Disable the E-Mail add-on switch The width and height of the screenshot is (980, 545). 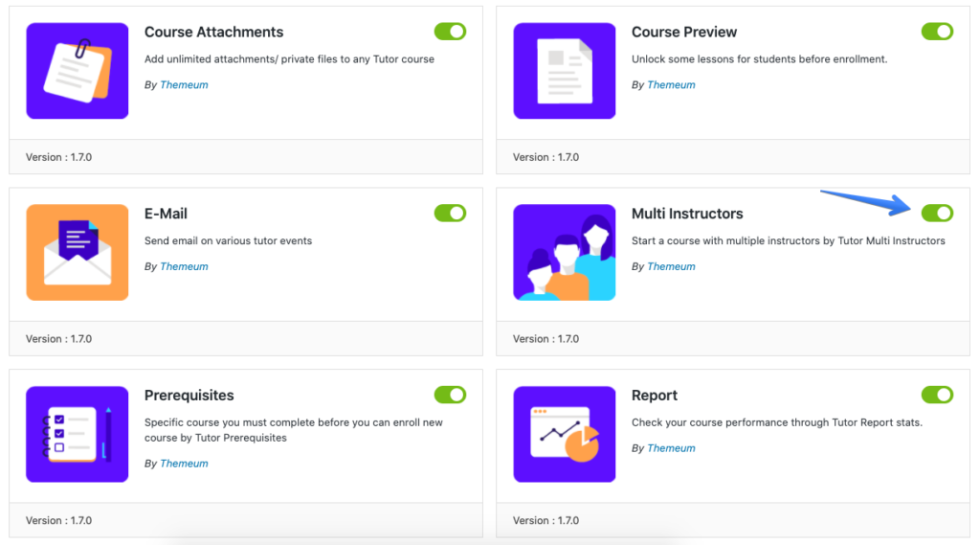tap(450, 213)
